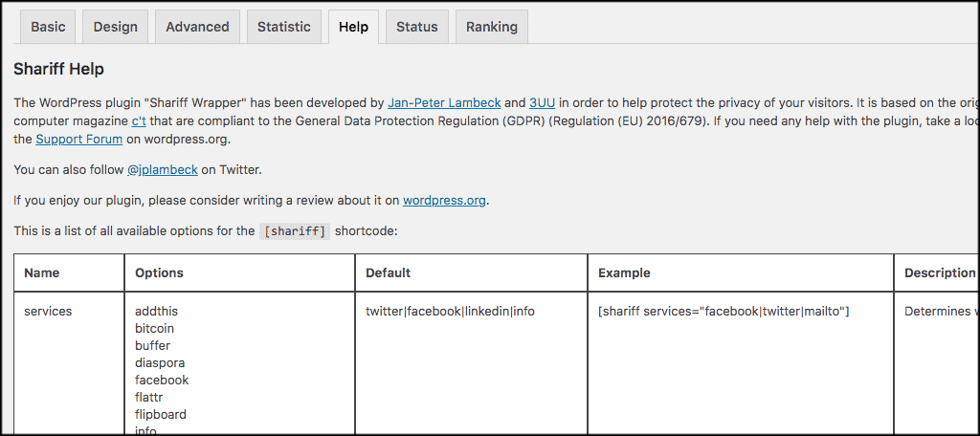Open the Design tab
Image resolution: width=980 pixels, height=436 pixels.
pos(116,27)
